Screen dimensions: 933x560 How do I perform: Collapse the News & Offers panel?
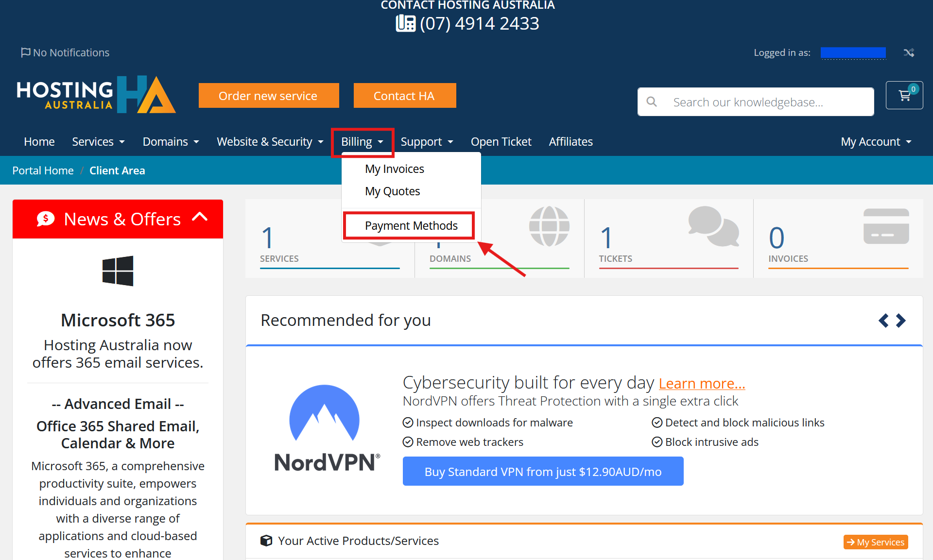pos(200,217)
